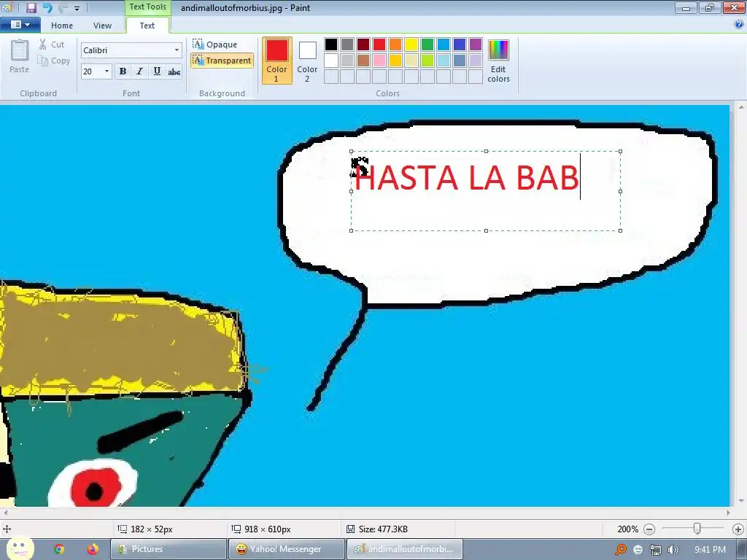Click the Save icon in the quick access toolbar
Image resolution: width=747 pixels, height=560 pixels.
pyautogui.click(x=31, y=7)
